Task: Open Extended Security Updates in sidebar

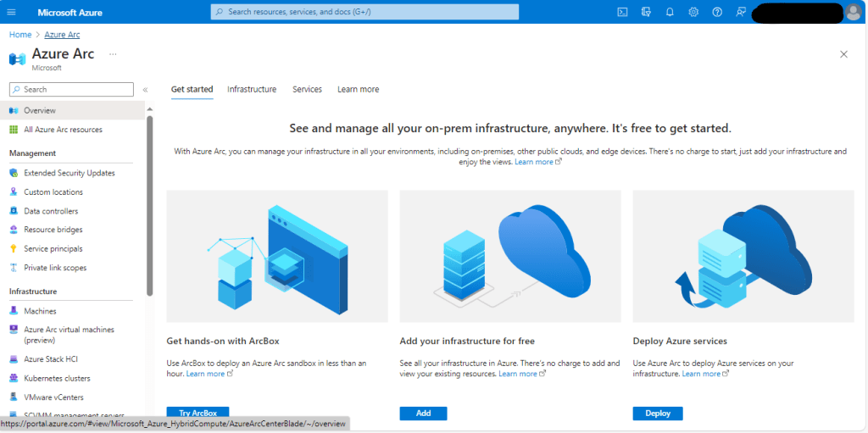Action: click(x=69, y=173)
